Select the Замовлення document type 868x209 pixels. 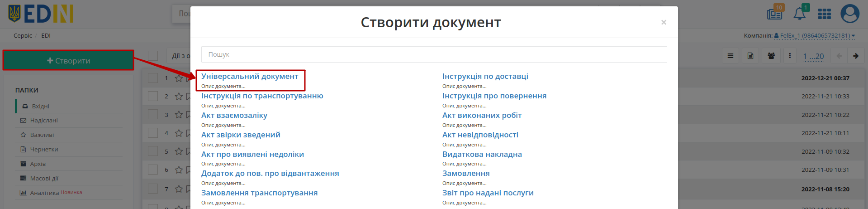pos(466,173)
